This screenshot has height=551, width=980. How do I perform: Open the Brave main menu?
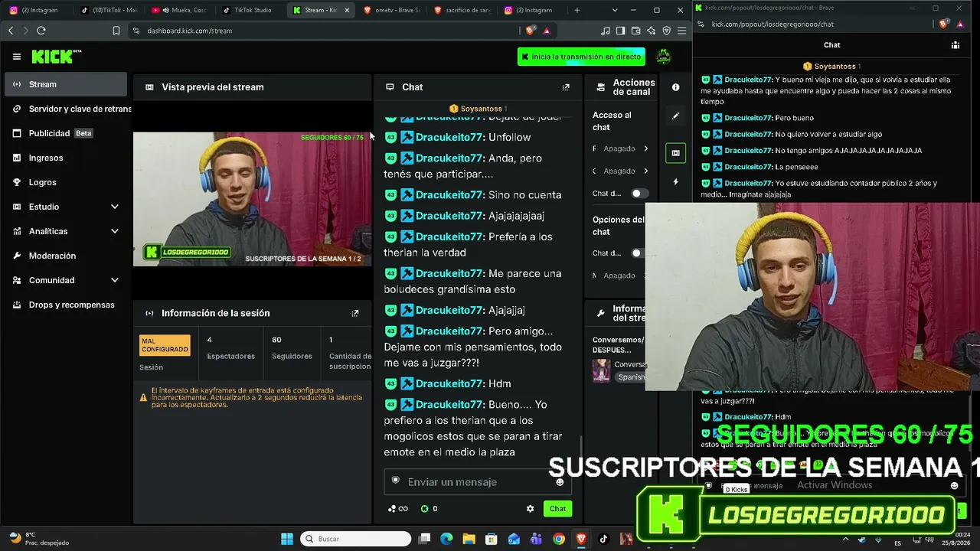(x=681, y=31)
